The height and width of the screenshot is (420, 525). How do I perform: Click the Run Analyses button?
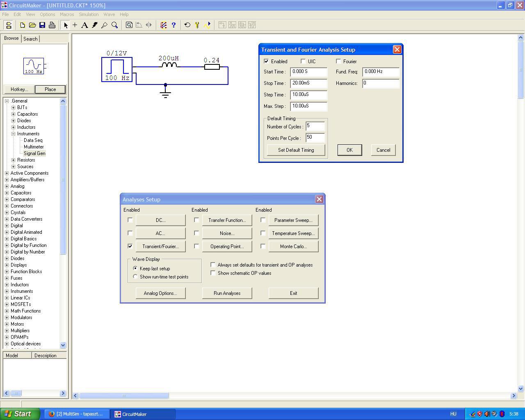227,293
